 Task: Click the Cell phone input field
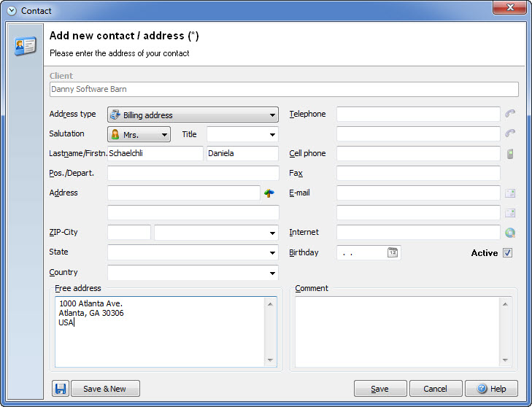point(418,153)
